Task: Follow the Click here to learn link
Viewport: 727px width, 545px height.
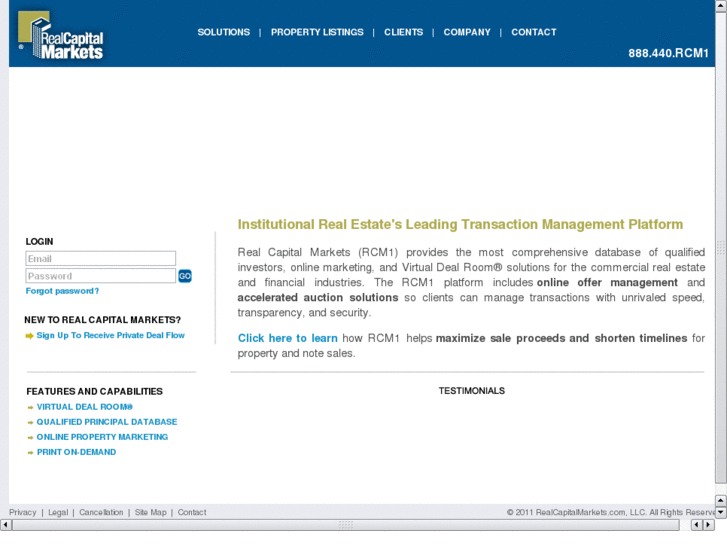Action: click(287, 338)
